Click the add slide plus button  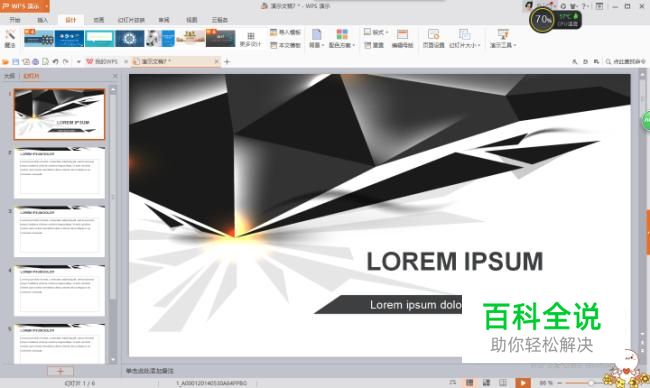[x=60, y=371]
